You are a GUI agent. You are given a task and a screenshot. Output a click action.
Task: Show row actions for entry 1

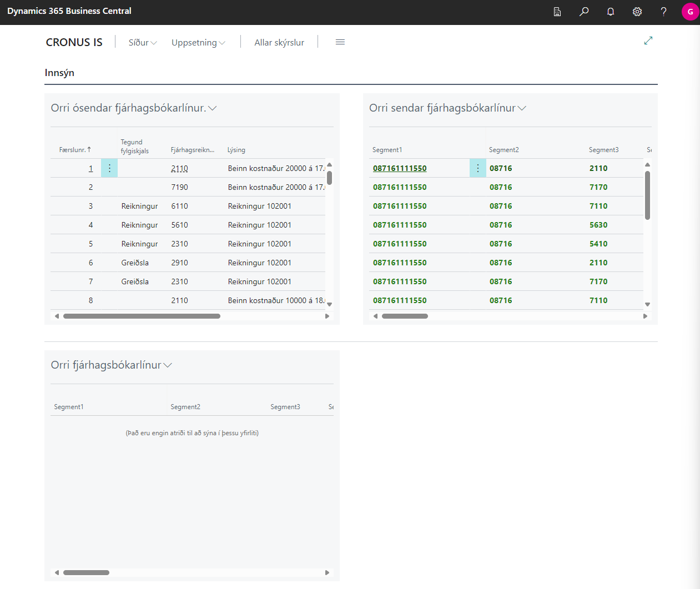tap(109, 168)
